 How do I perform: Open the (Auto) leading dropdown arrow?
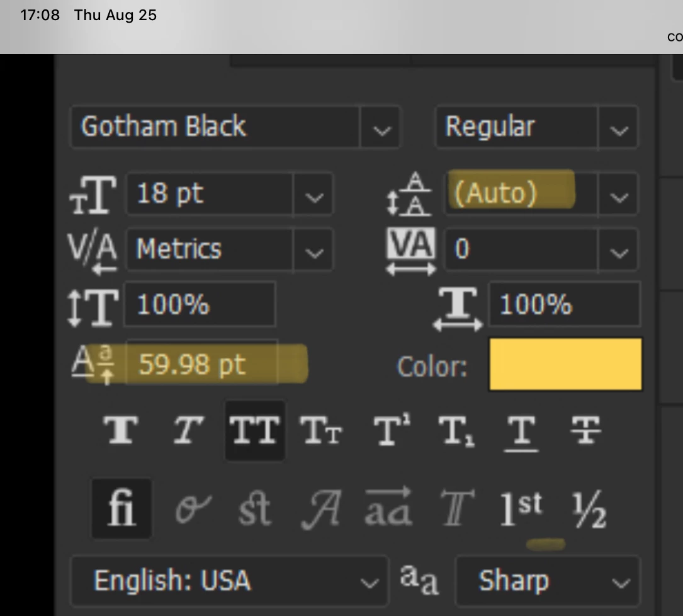(618, 195)
